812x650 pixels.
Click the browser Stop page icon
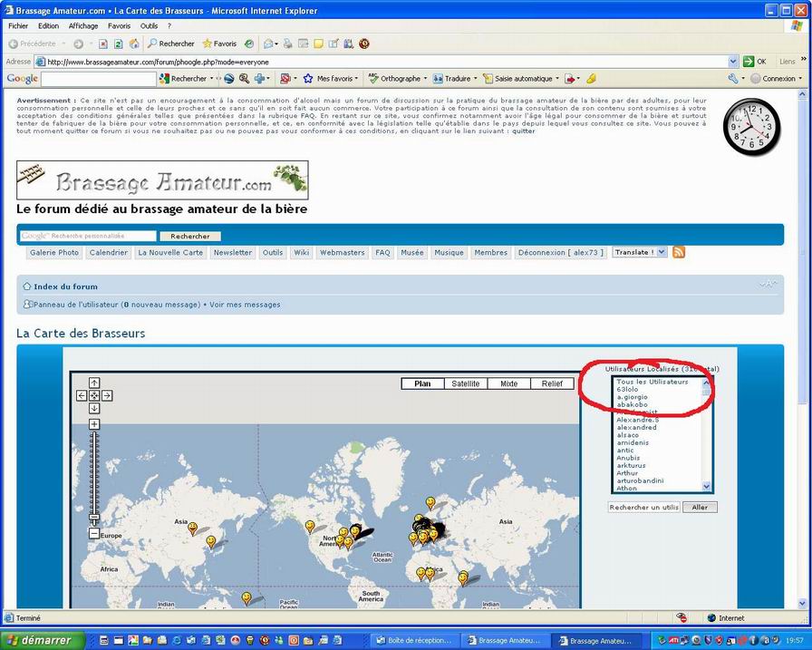tap(103, 44)
